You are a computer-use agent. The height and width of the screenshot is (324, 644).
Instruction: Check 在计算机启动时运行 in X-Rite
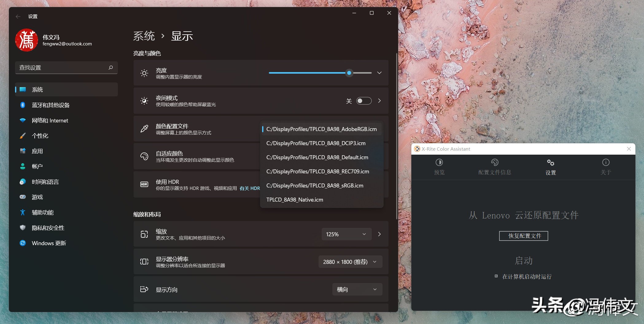496,276
